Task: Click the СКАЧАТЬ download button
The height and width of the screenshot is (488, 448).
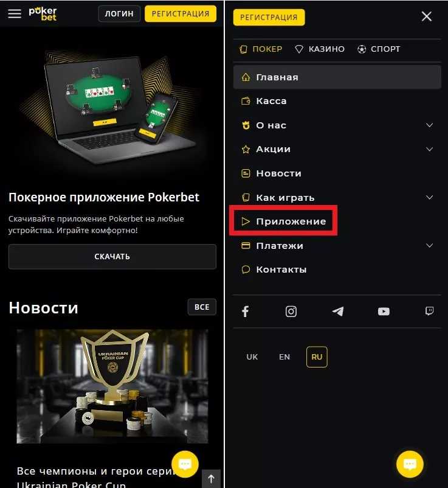Action: click(x=112, y=256)
